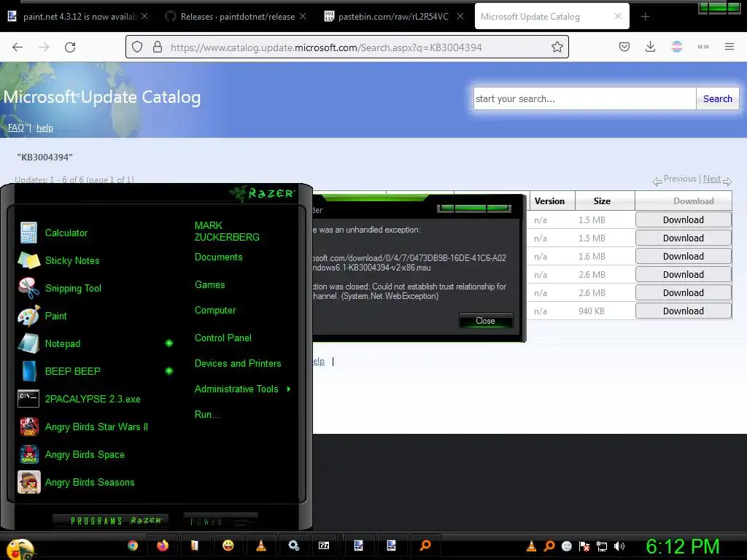
Task: Open the laughing smiley taskbar app
Action: pos(228,545)
